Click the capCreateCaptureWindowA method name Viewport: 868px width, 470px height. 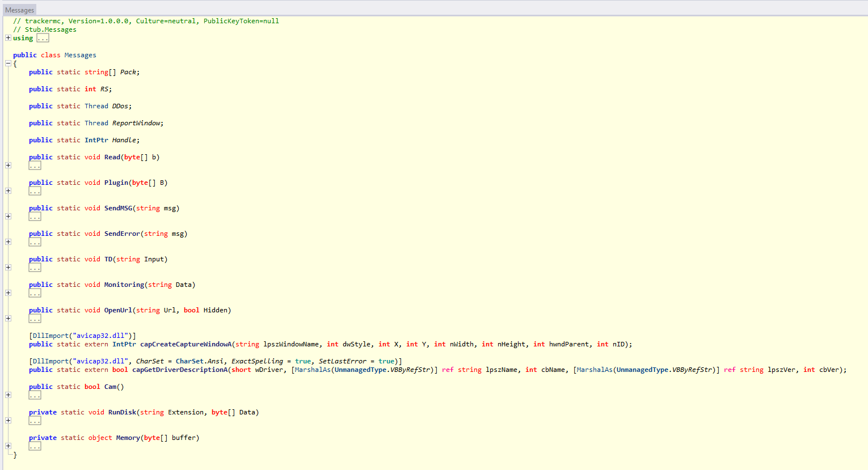pos(186,344)
